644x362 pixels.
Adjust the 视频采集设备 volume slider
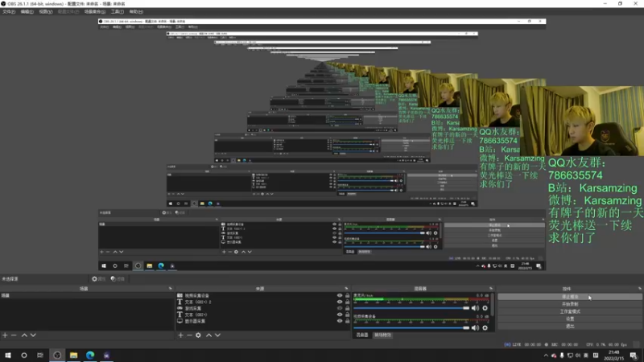pos(411,328)
